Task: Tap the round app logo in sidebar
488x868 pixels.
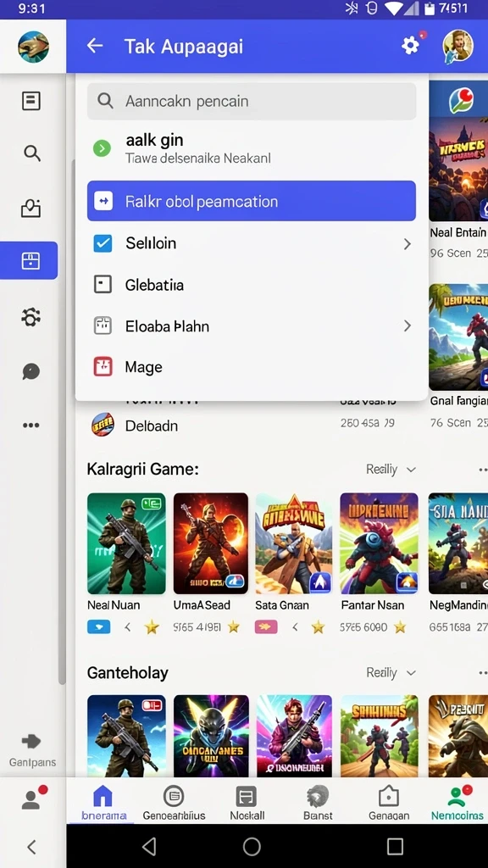Action: pyautogui.click(x=33, y=47)
